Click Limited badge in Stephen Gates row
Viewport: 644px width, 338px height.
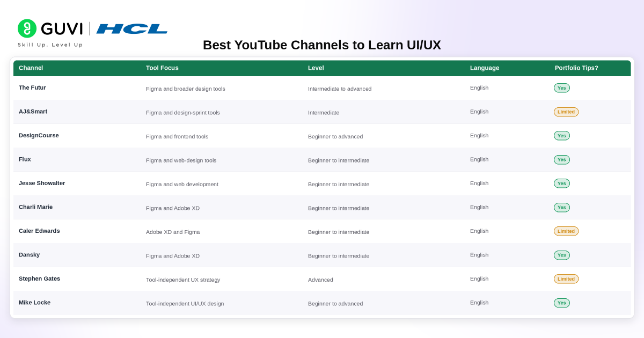(x=566, y=279)
